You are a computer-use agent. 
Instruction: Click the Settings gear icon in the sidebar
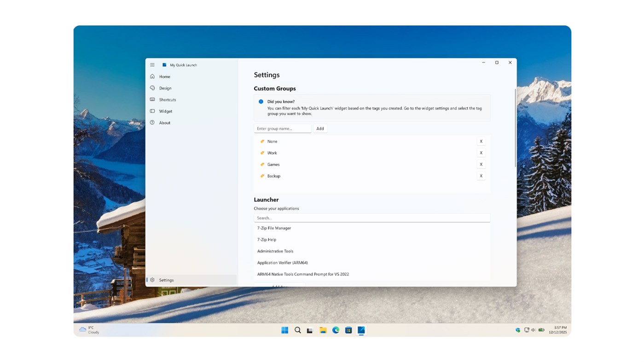pyautogui.click(x=152, y=280)
